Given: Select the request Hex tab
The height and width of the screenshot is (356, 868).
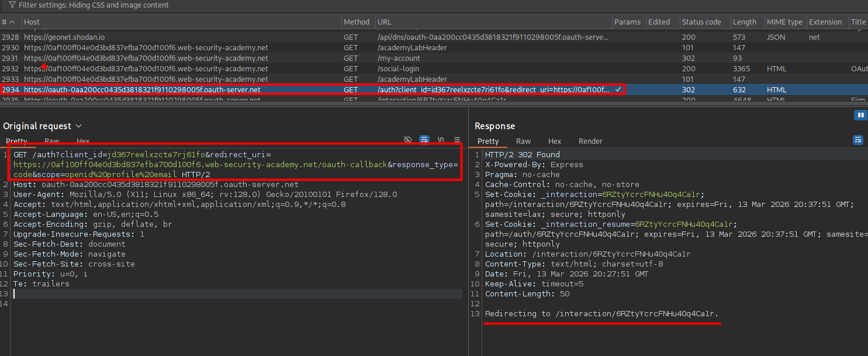Looking at the screenshot, I should pos(83,141).
